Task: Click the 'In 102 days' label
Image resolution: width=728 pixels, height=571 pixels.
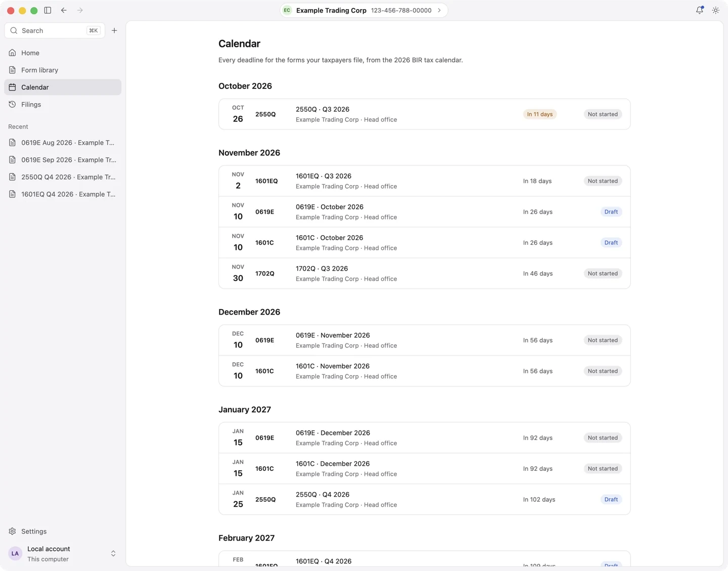Action: coord(539,500)
